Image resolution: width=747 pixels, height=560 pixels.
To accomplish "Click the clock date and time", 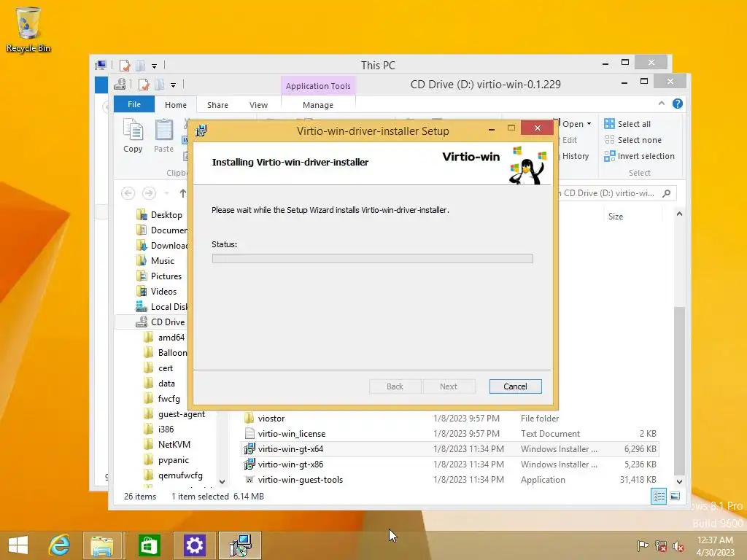I will [x=715, y=546].
